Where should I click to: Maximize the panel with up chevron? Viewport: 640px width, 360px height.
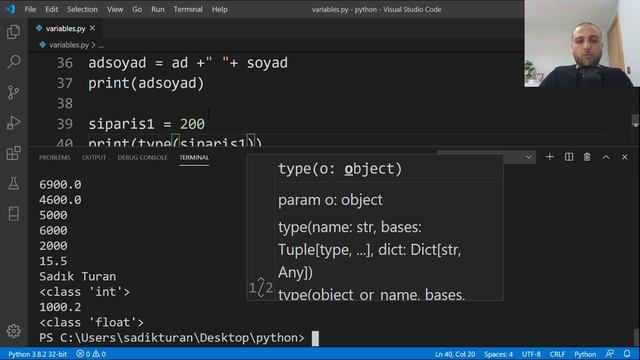click(x=606, y=157)
